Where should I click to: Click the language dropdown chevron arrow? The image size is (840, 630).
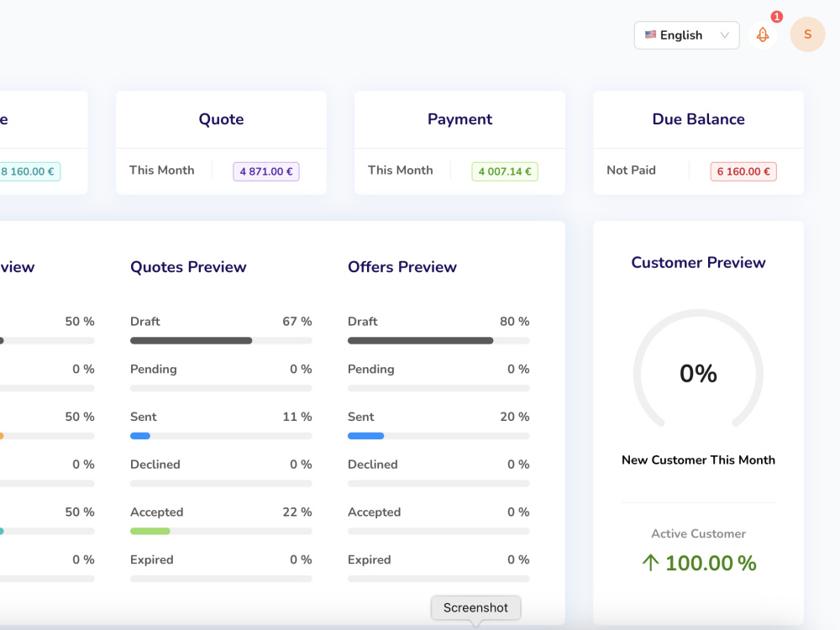pyautogui.click(x=724, y=35)
